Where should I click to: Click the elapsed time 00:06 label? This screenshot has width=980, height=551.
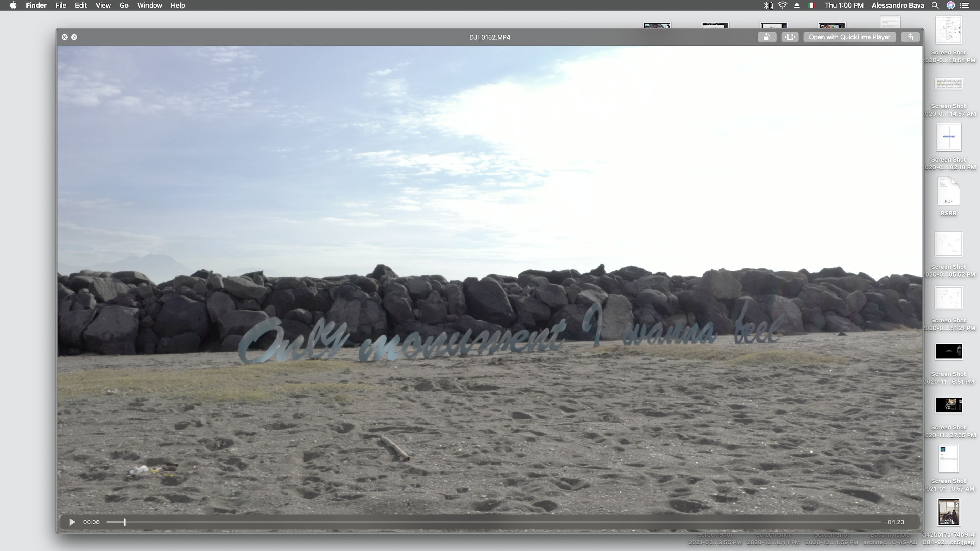[x=91, y=522]
